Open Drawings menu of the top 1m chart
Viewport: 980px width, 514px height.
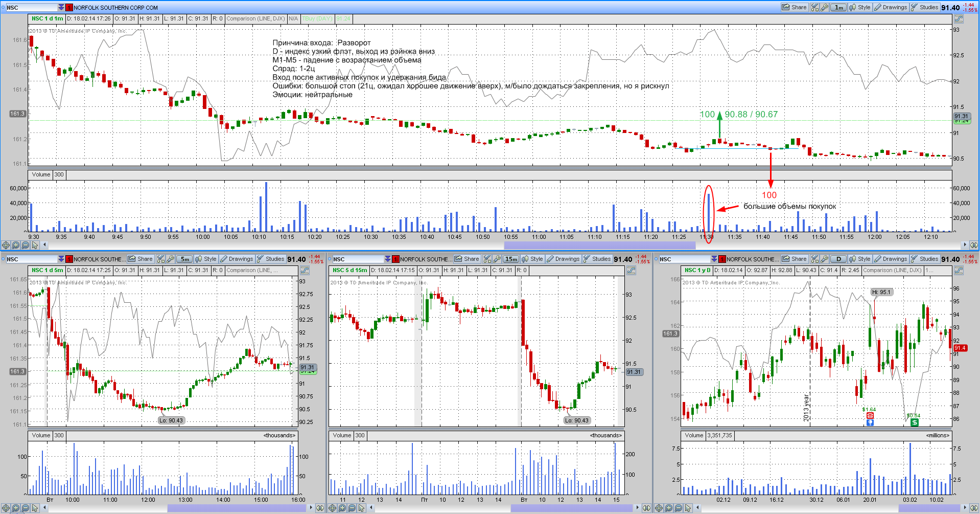coord(890,7)
